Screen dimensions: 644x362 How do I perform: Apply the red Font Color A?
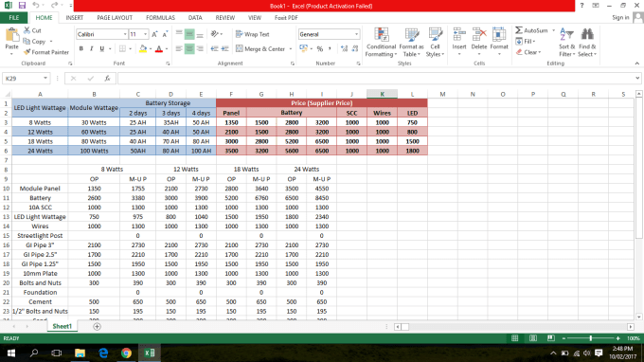(159, 49)
